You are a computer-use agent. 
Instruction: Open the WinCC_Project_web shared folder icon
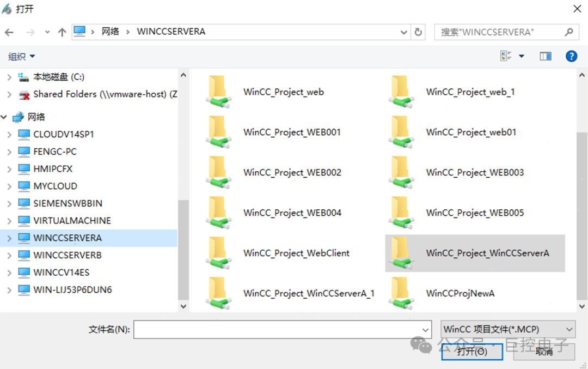tap(218, 92)
